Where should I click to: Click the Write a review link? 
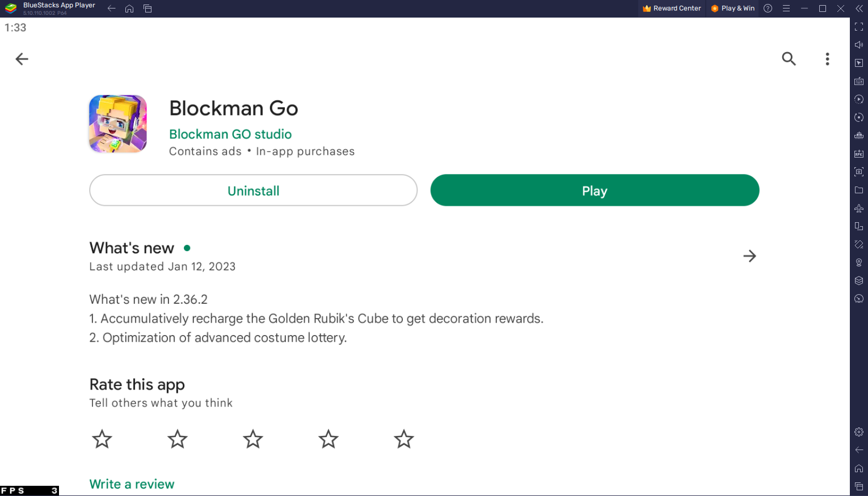tap(132, 484)
